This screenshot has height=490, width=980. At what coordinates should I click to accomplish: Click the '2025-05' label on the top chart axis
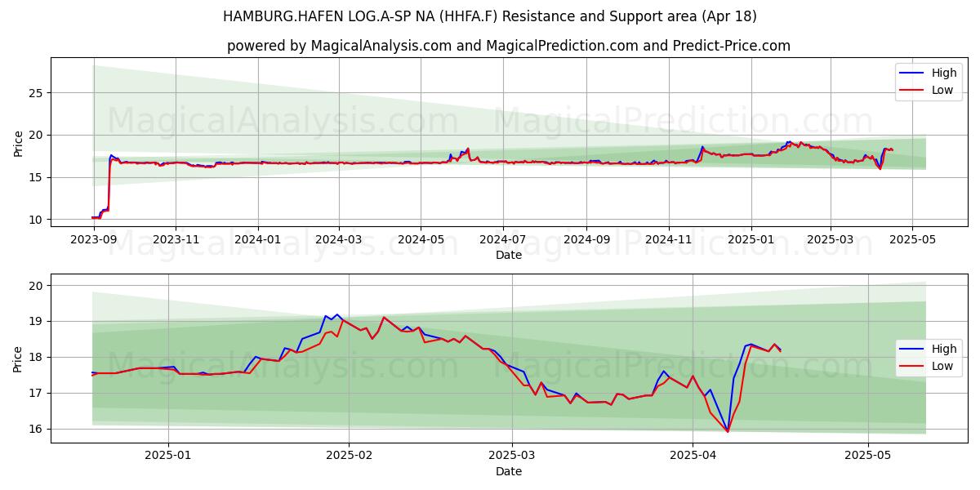click(911, 239)
